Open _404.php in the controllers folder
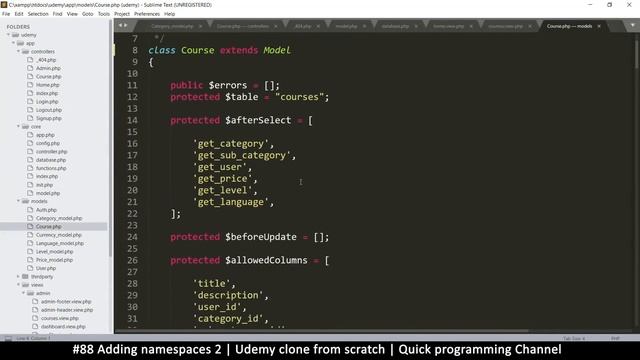 tap(46, 60)
